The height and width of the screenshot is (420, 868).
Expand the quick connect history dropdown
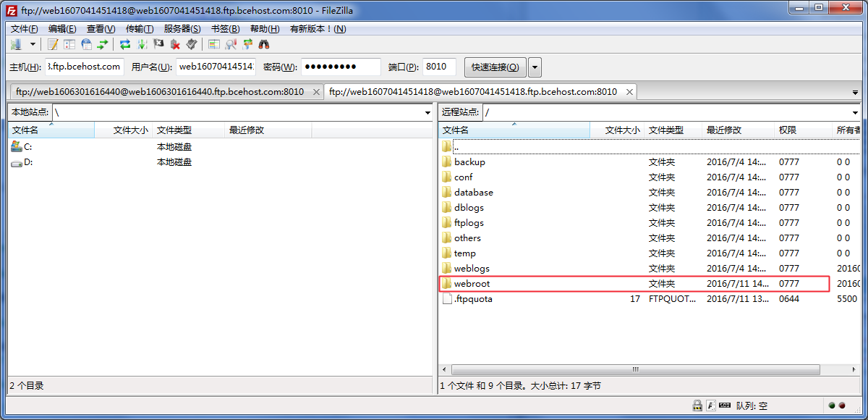[535, 67]
